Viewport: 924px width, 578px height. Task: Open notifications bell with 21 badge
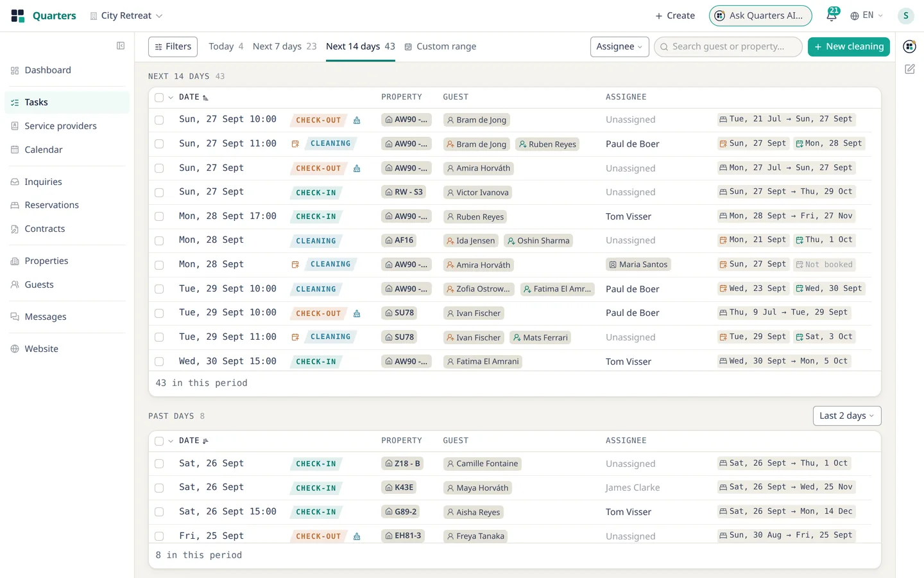(832, 15)
